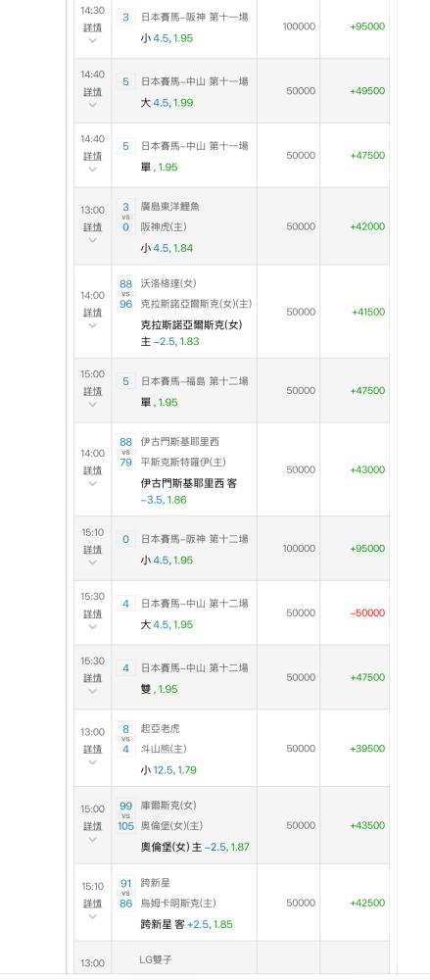Click the +43500 profit value
This screenshot has height=980, width=430.
click(x=367, y=825)
